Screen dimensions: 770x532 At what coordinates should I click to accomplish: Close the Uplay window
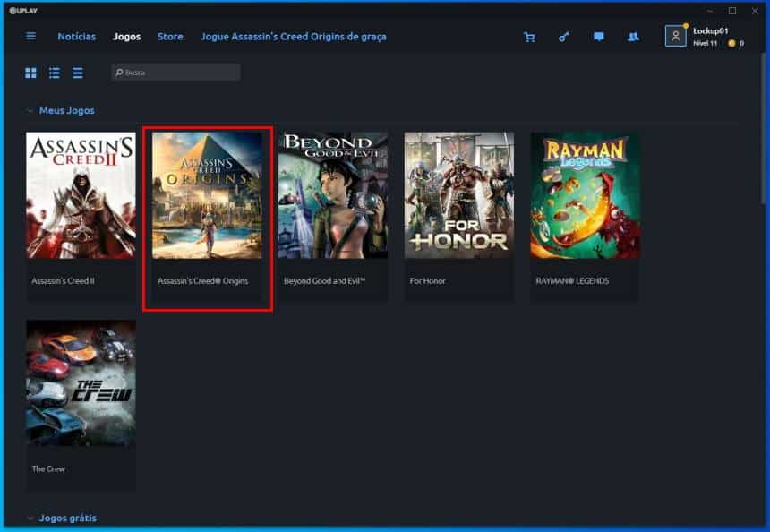[755, 11]
